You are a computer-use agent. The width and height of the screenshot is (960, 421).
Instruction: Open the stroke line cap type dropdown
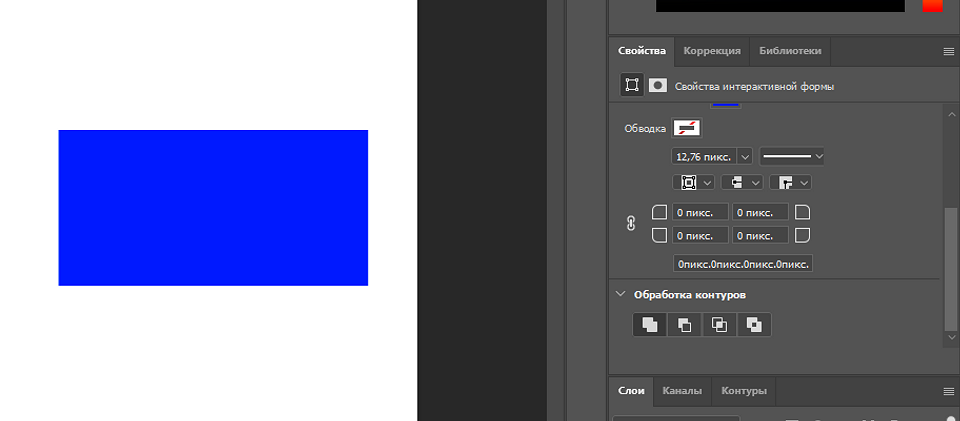(742, 183)
